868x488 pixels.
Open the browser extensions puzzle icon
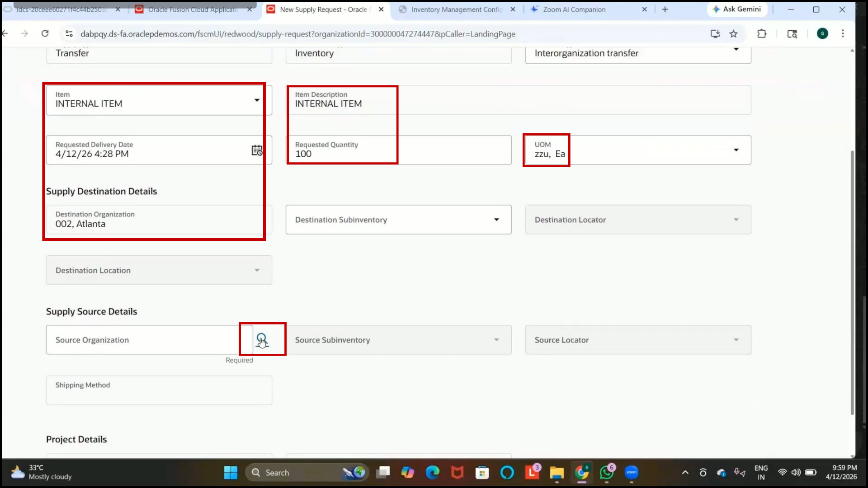click(762, 33)
